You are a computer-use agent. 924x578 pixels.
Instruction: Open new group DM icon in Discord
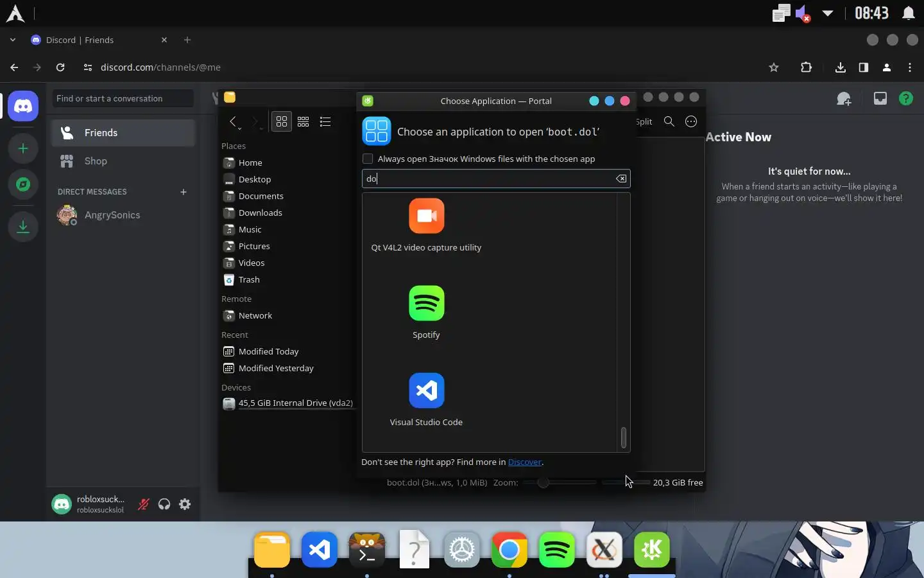pos(844,99)
